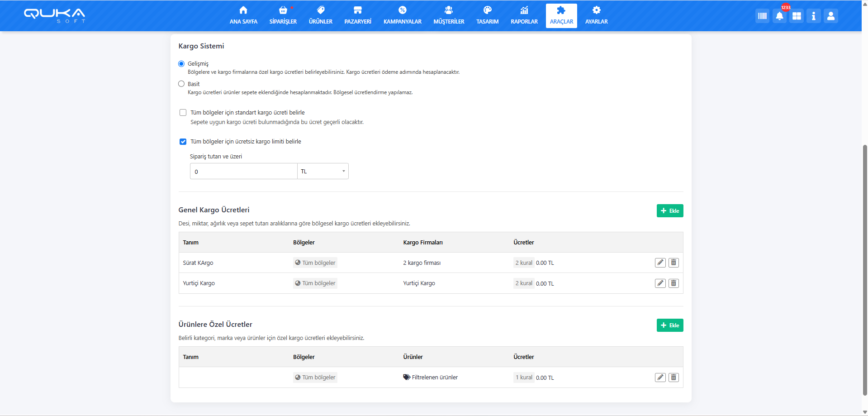Select the Basit cargo system option

pos(181,84)
